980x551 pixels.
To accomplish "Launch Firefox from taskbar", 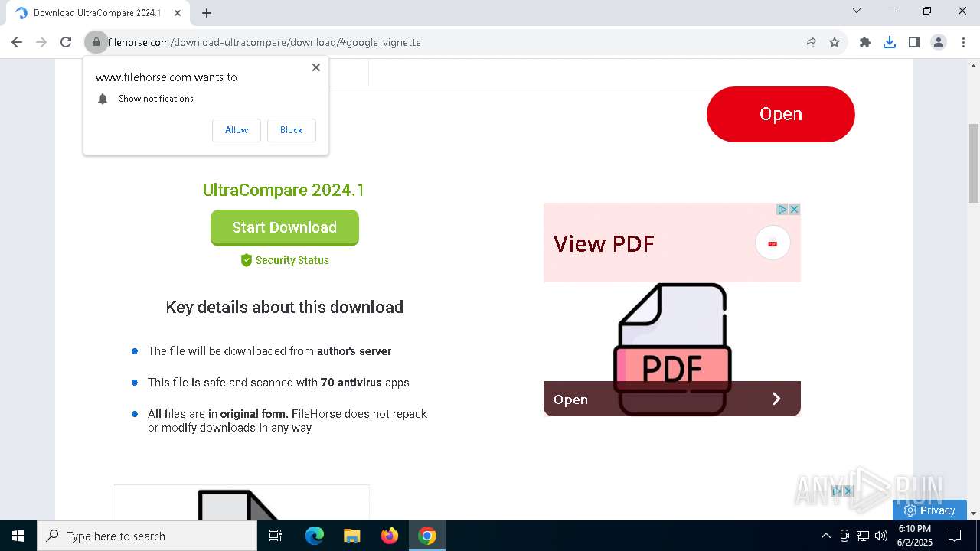I will click(x=390, y=536).
